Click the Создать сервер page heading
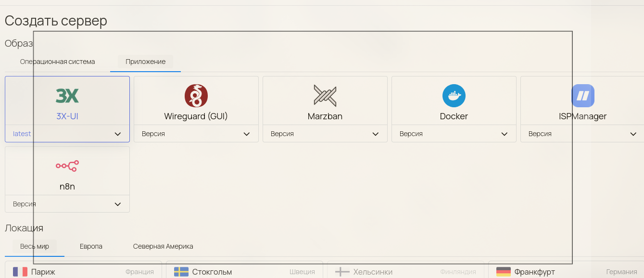Viewport: 644px width, 278px height. click(56, 21)
